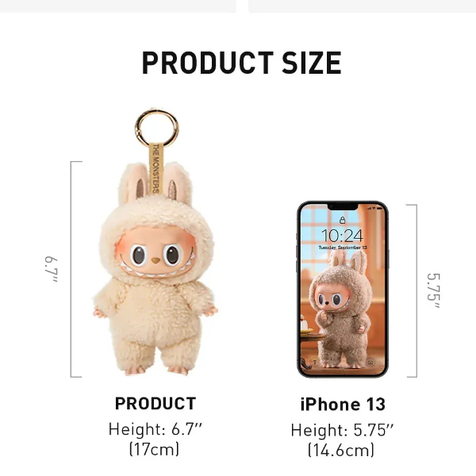Screen dimensions: 476x476
Task: Click the vertical 6.7" measurement label
Action: tap(51, 269)
